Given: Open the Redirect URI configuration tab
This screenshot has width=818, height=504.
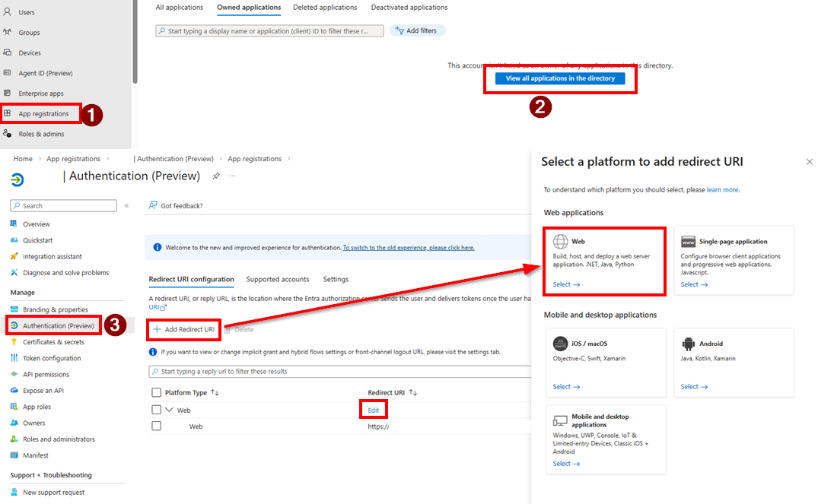Looking at the screenshot, I should click(192, 279).
